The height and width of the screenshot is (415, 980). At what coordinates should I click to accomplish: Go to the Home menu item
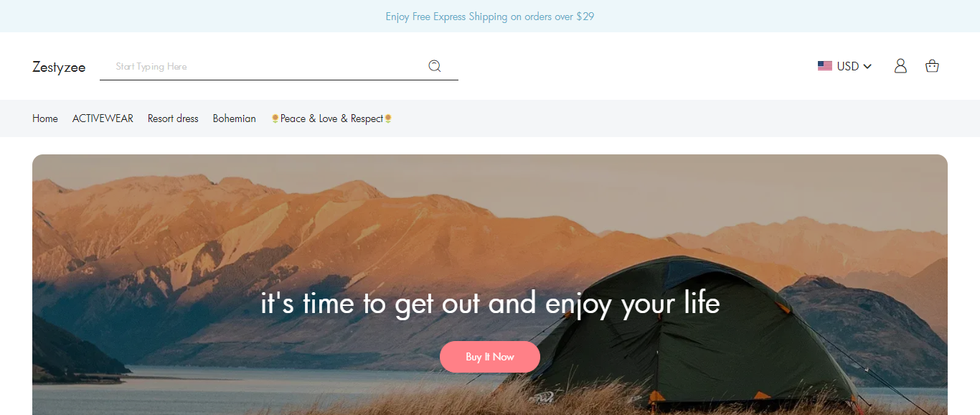[x=45, y=118]
